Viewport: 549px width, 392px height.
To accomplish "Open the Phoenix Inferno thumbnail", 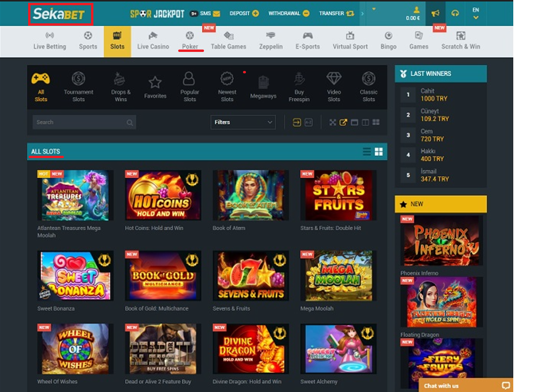I will pos(441,241).
